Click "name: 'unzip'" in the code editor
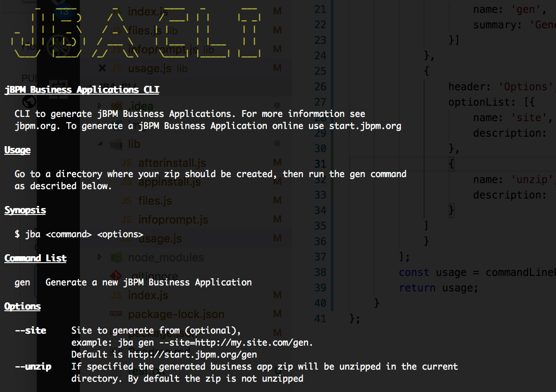Screen dimensions: 556x392 coord(513,180)
